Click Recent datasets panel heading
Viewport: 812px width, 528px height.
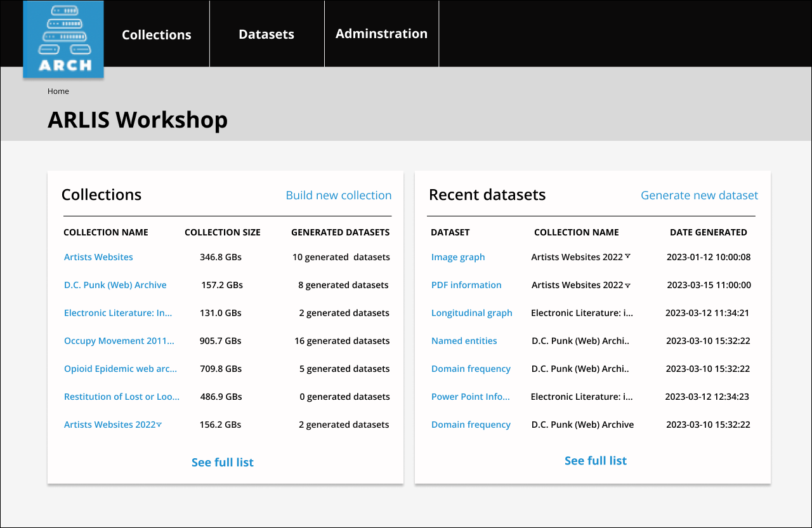(487, 195)
